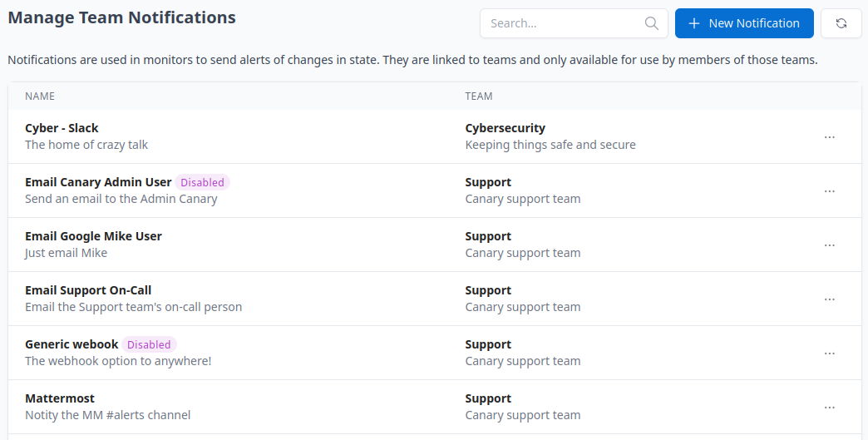868x440 pixels.
Task: Click the Cybersecurity team name
Action: (505, 128)
